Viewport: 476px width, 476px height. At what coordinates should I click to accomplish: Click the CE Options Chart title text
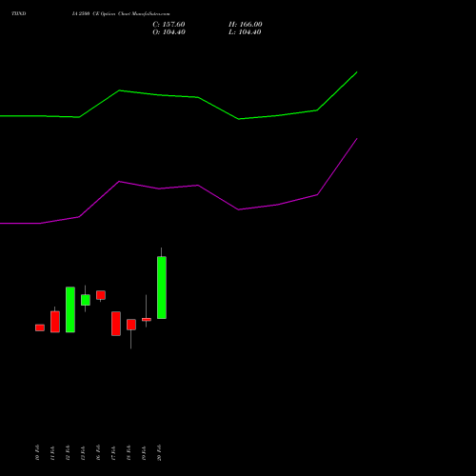click(121, 14)
